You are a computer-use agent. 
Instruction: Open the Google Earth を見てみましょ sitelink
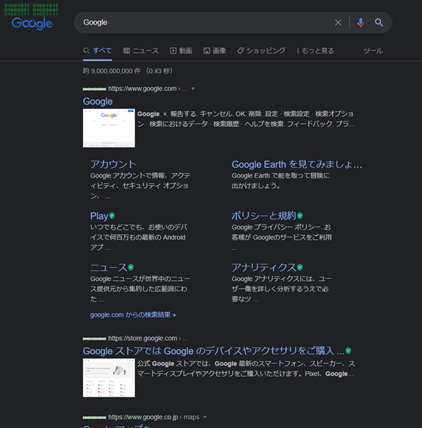297,165
